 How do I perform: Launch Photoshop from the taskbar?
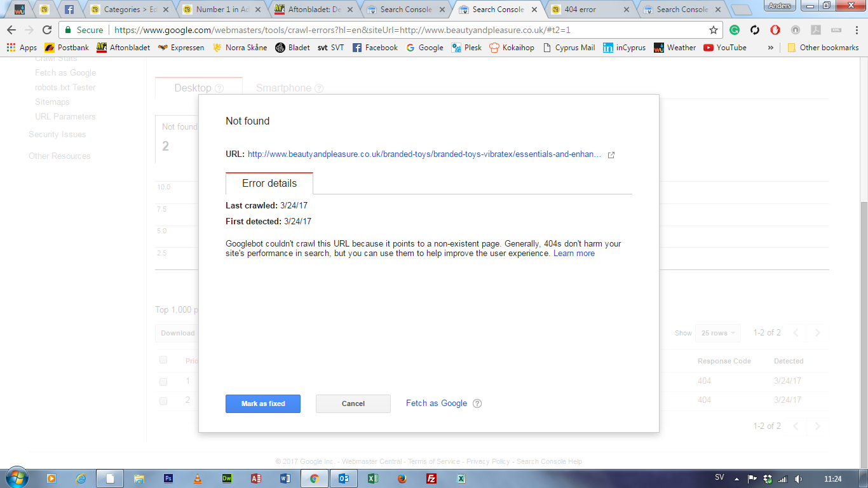pos(168,478)
